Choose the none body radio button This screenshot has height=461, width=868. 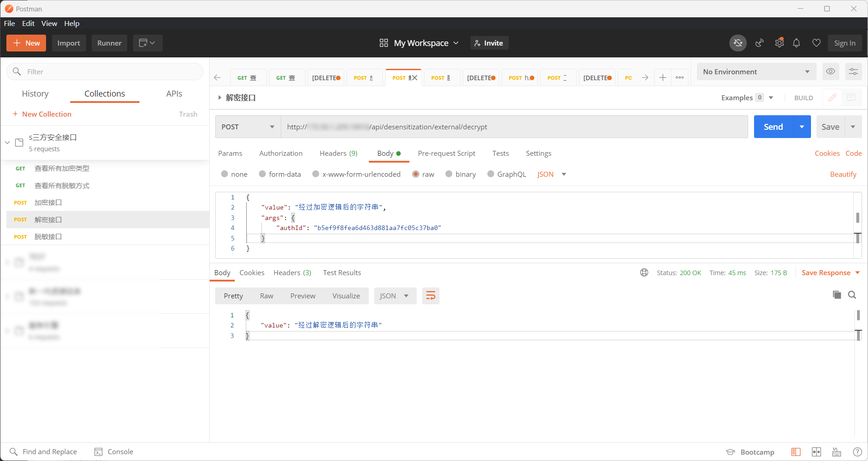[x=224, y=174]
